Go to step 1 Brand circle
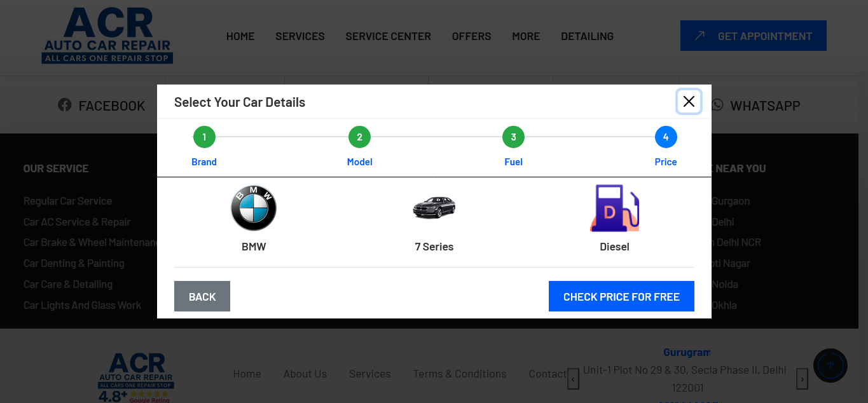The width and height of the screenshot is (868, 403). (x=204, y=137)
